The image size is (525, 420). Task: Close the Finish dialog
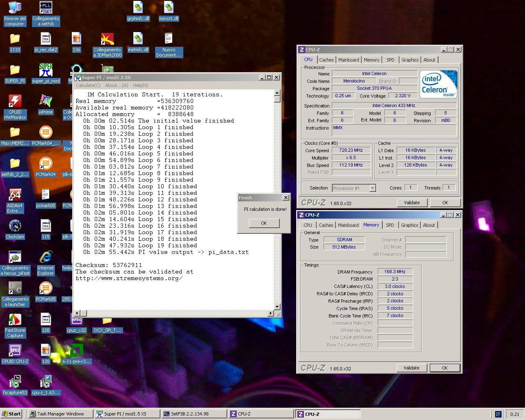point(286,198)
